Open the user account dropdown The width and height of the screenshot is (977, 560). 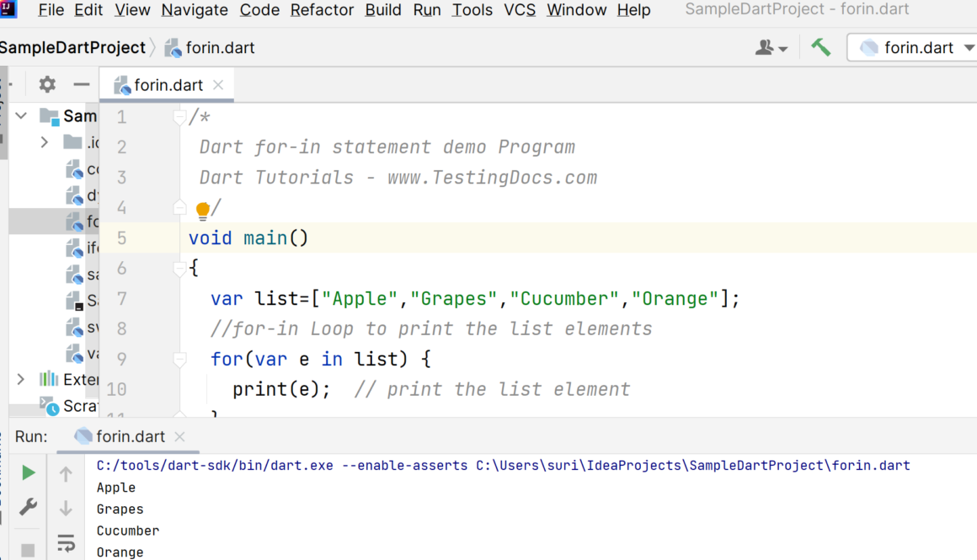[771, 48]
